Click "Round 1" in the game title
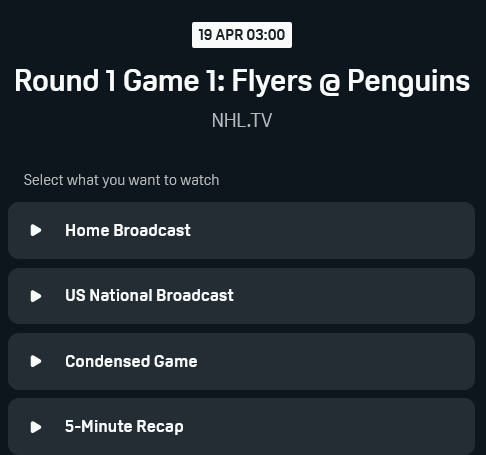Viewport: 486px width, 455px height. click(x=65, y=80)
